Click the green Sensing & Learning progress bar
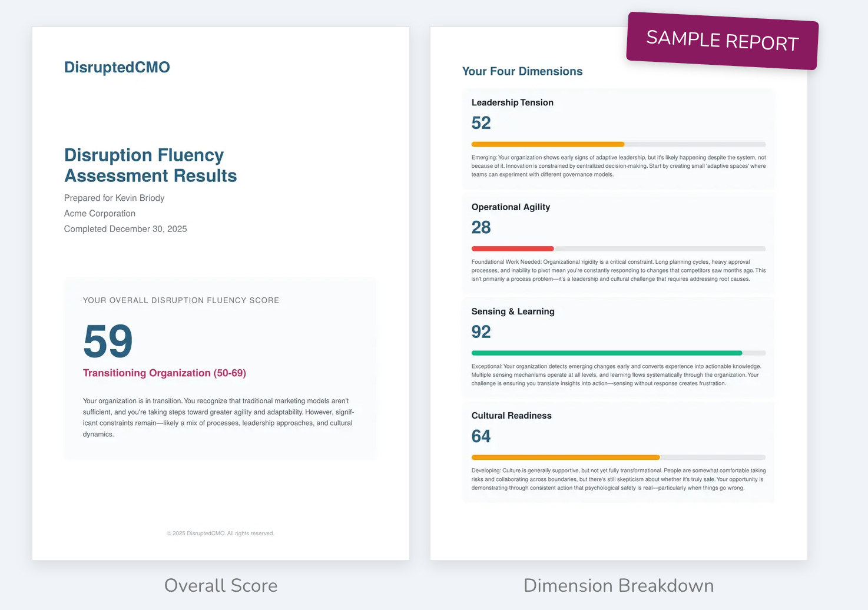This screenshot has width=868, height=610. [x=607, y=353]
